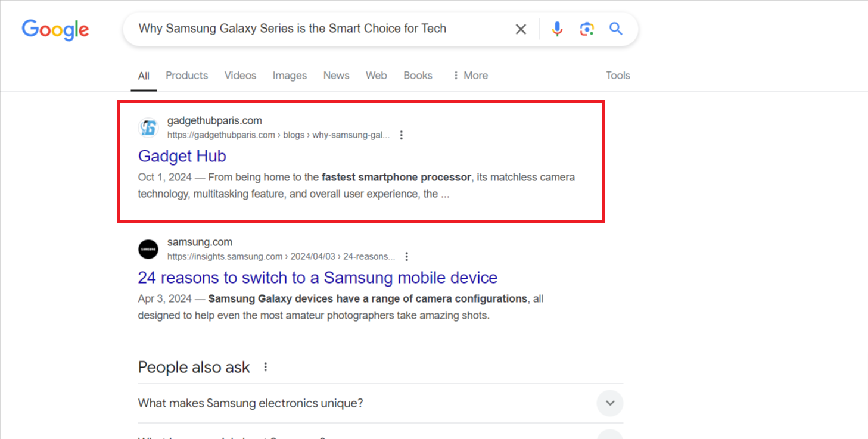The width and height of the screenshot is (868, 439).
Task: Go to the Products tab
Action: tap(186, 76)
